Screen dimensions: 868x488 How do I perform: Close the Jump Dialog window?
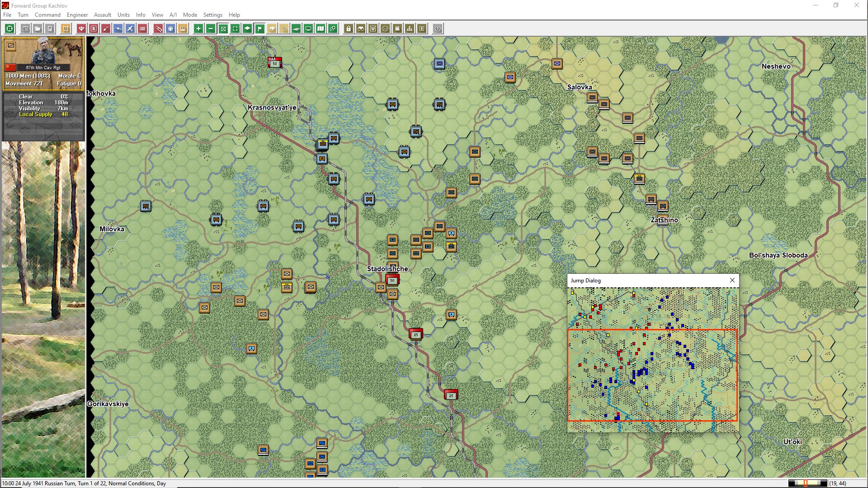pos(732,280)
